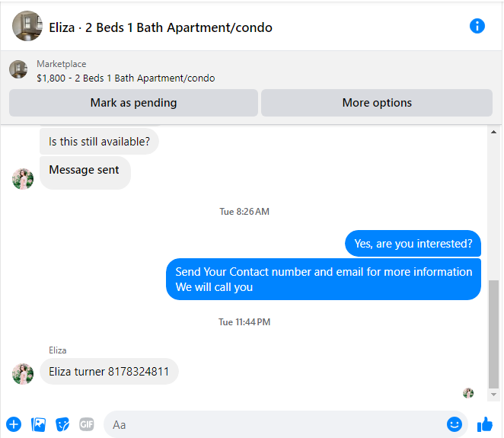Screen dimensions: 504x438
Task: Open the emoji picker smiley icon
Action: (455, 424)
